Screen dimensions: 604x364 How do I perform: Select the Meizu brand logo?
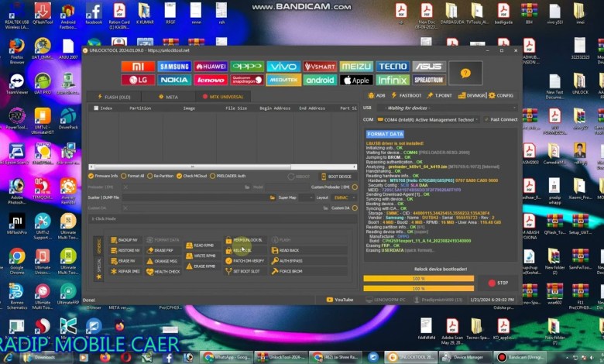tap(356, 67)
